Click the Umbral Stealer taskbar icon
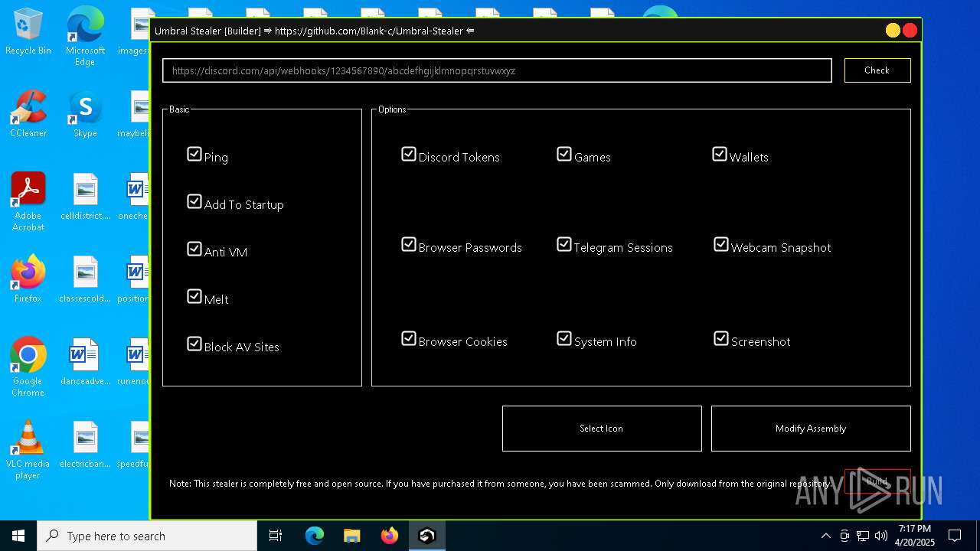 click(x=426, y=536)
